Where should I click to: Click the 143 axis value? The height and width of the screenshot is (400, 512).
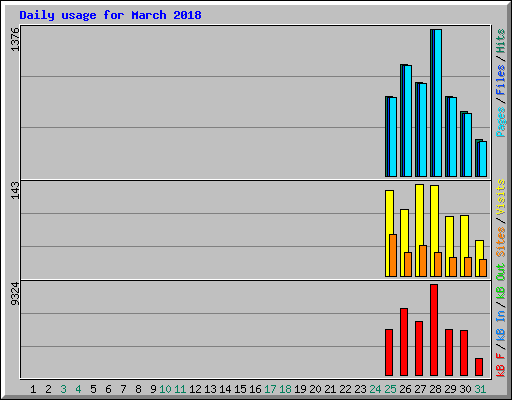pyautogui.click(x=15, y=190)
